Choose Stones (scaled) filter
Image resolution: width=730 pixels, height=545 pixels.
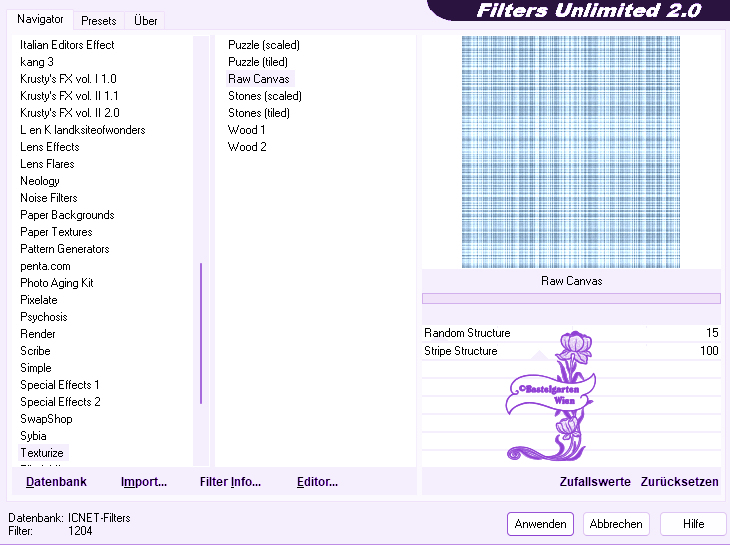(264, 96)
